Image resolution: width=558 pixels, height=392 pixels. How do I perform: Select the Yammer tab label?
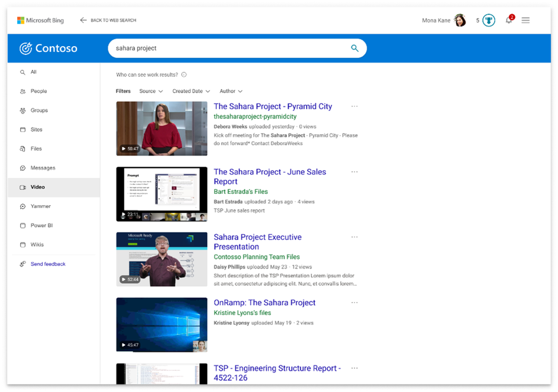pyautogui.click(x=41, y=206)
